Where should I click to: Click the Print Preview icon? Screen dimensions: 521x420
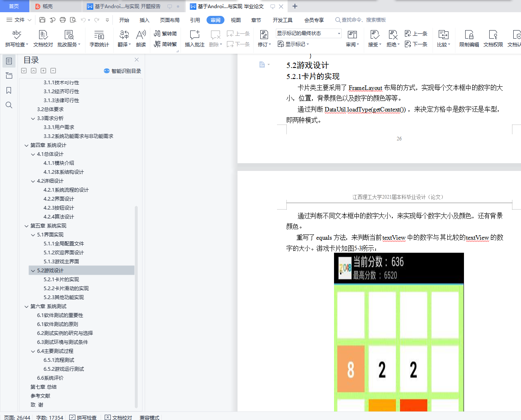73,20
